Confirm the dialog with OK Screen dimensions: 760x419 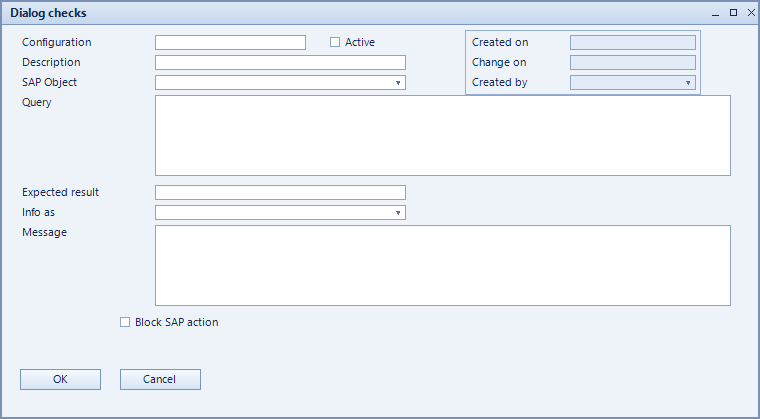click(61, 379)
